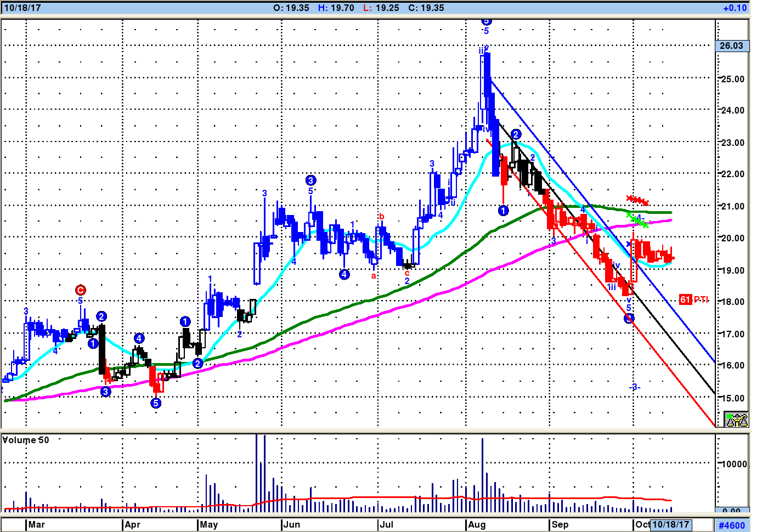Select the Aug label on the time axis
The height and width of the screenshot is (532, 768).
tap(477, 524)
